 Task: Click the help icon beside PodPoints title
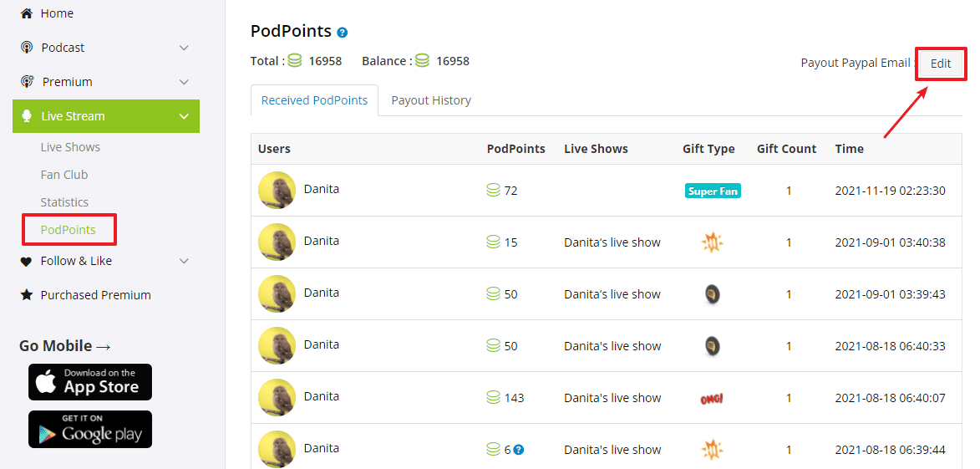pos(342,33)
